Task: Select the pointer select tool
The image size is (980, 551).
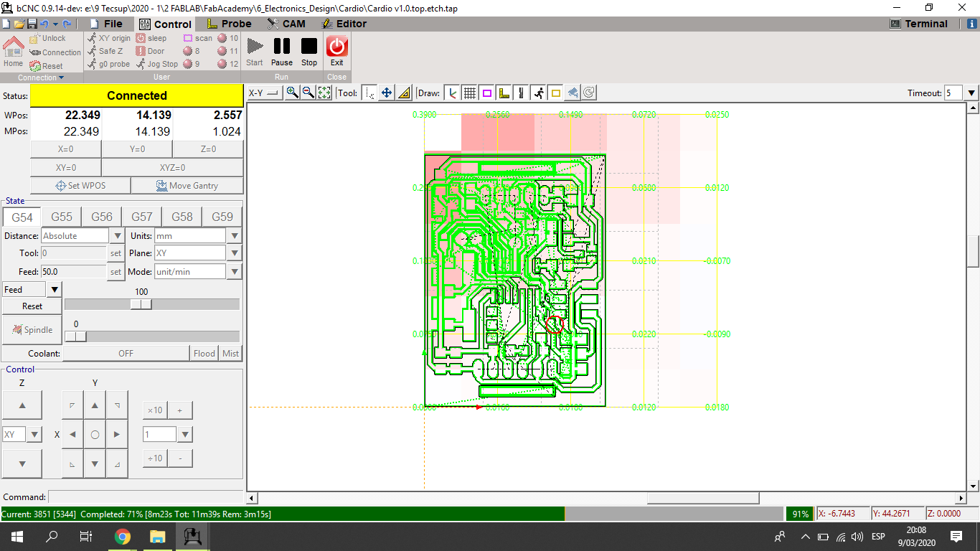Action: 369,93
